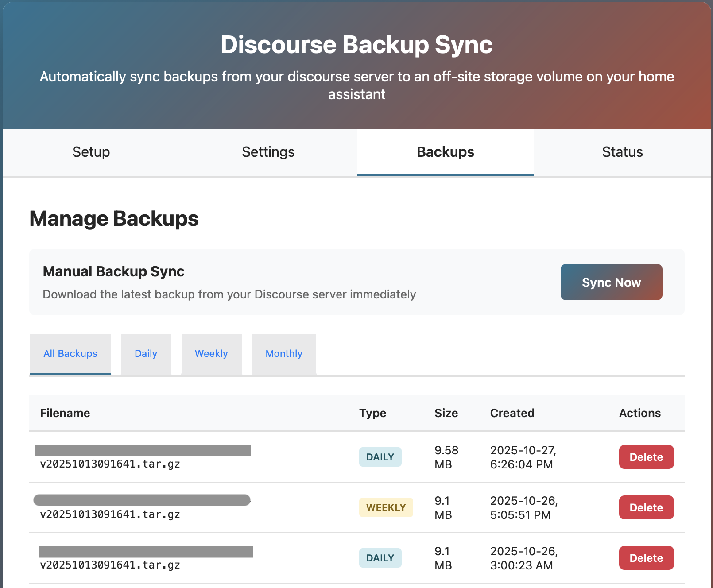Go to the Status tab
Image resolution: width=713 pixels, height=588 pixels.
622,152
